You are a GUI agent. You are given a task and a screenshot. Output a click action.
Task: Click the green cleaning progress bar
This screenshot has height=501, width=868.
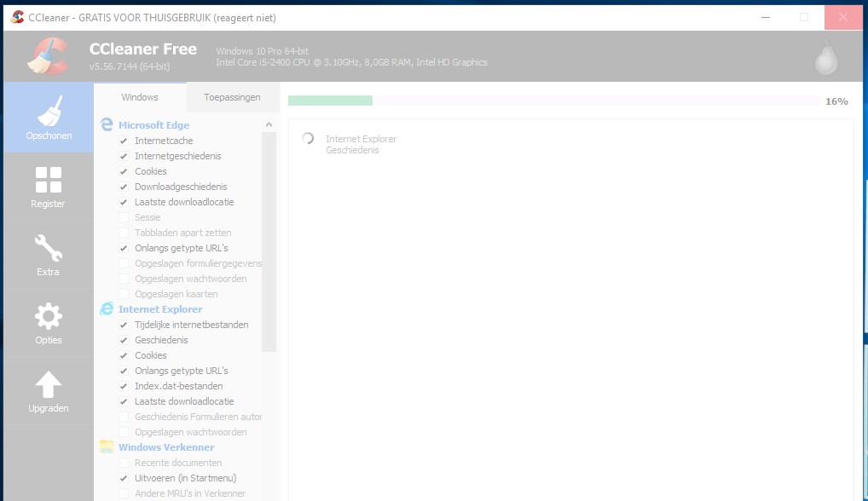point(331,101)
